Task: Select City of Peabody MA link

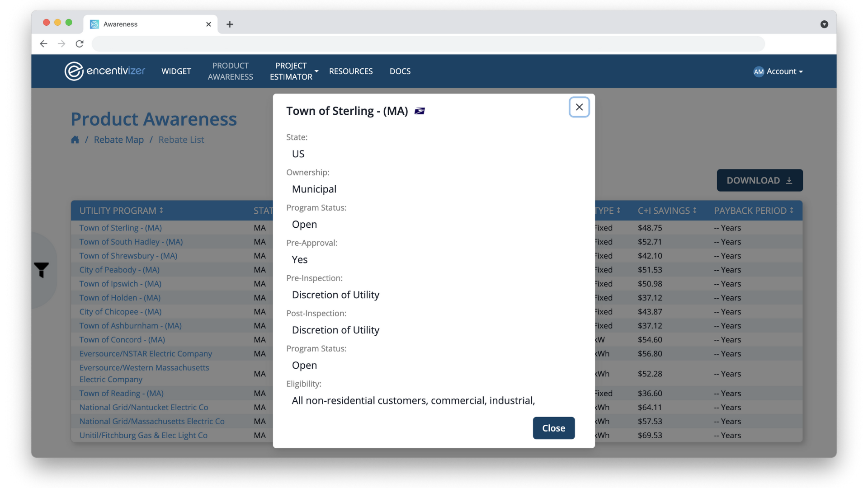Action: [119, 269]
